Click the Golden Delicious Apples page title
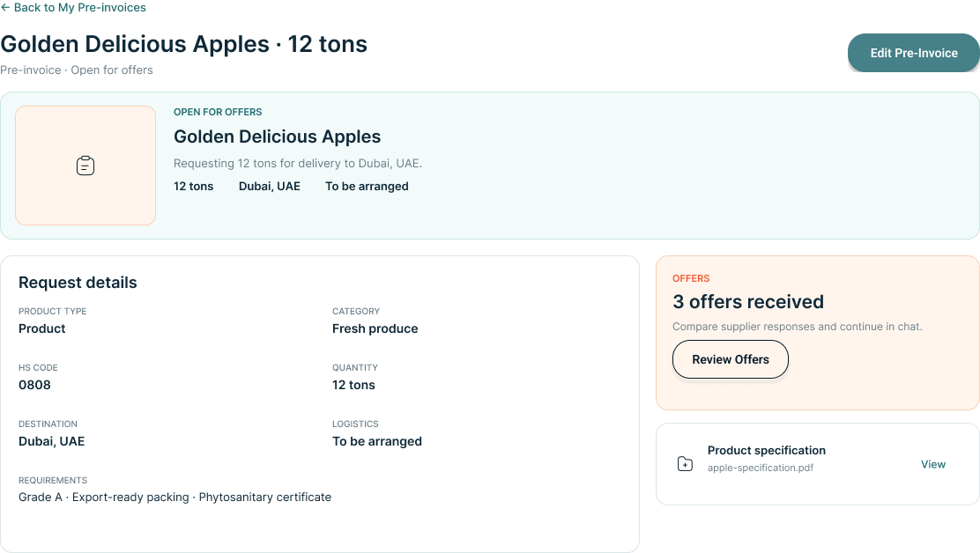The height and width of the screenshot is (553, 980). pyautogui.click(x=183, y=44)
